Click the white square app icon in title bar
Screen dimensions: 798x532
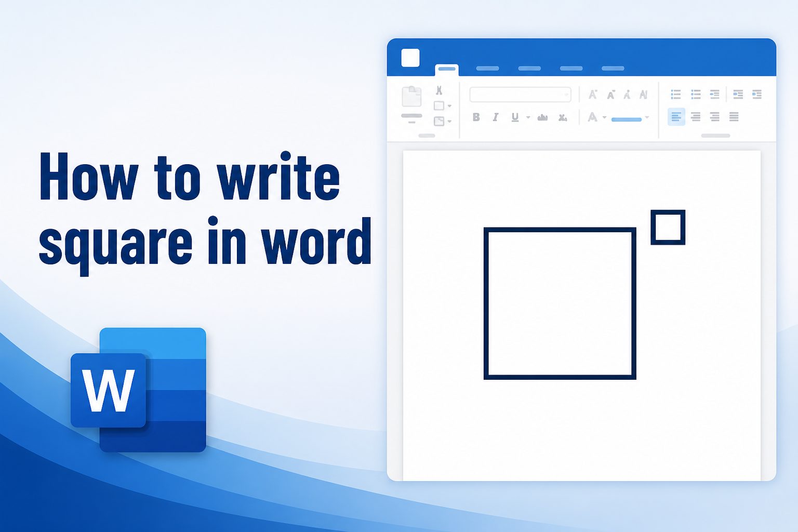click(x=410, y=58)
